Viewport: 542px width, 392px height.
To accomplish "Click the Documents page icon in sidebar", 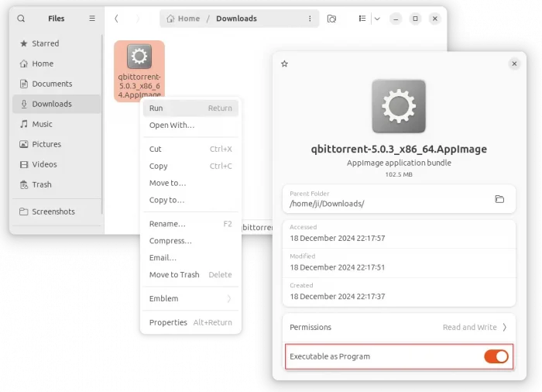I will coord(23,84).
